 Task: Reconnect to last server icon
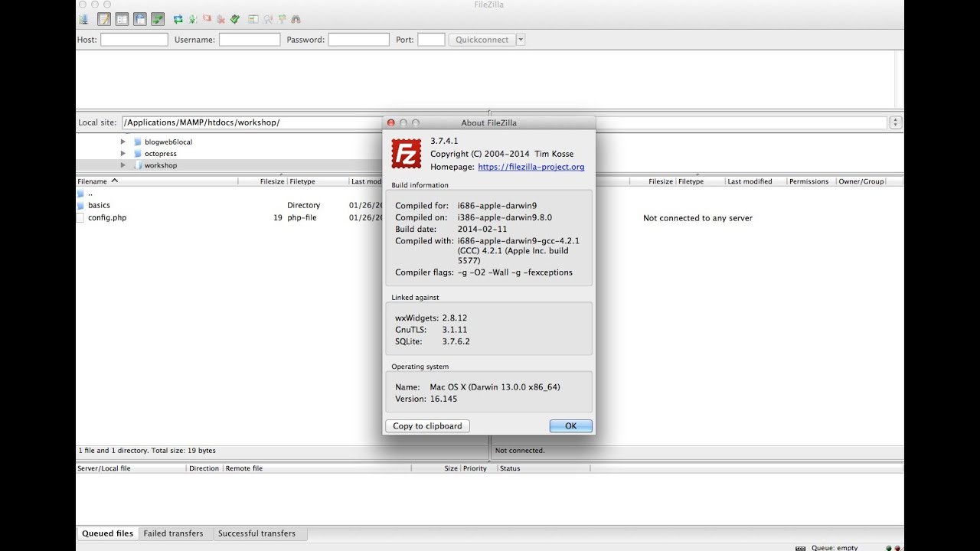235,19
